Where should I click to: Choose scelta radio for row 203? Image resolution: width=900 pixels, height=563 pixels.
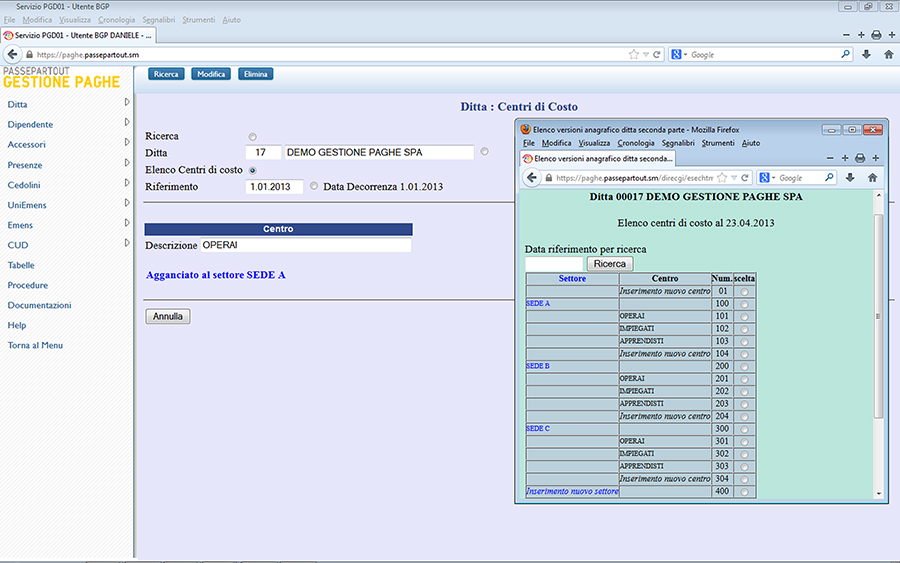click(x=744, y=405)
